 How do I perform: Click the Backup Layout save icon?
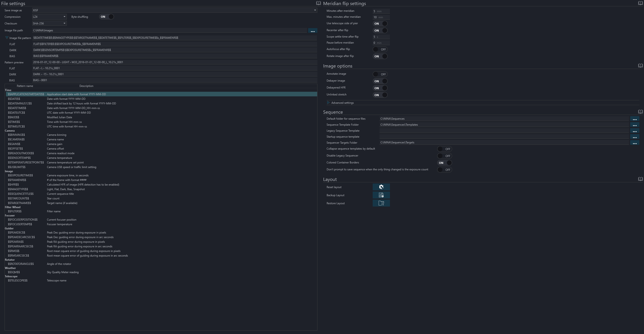381,195
